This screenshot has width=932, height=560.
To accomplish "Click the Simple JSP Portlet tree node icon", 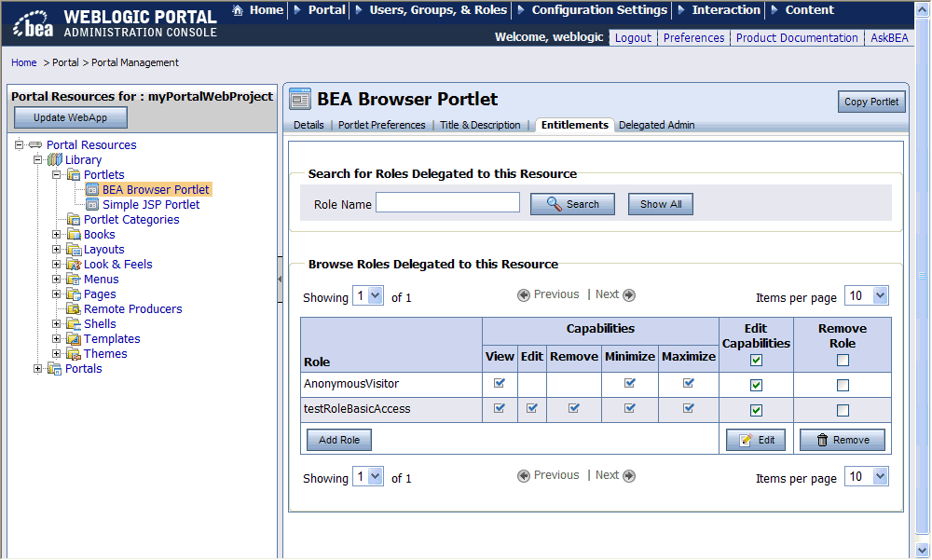I will click(x=92, y=204).
